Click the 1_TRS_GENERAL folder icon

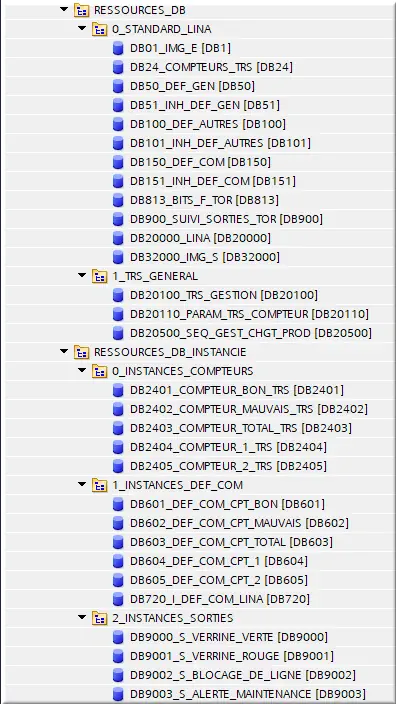(99, 276)
